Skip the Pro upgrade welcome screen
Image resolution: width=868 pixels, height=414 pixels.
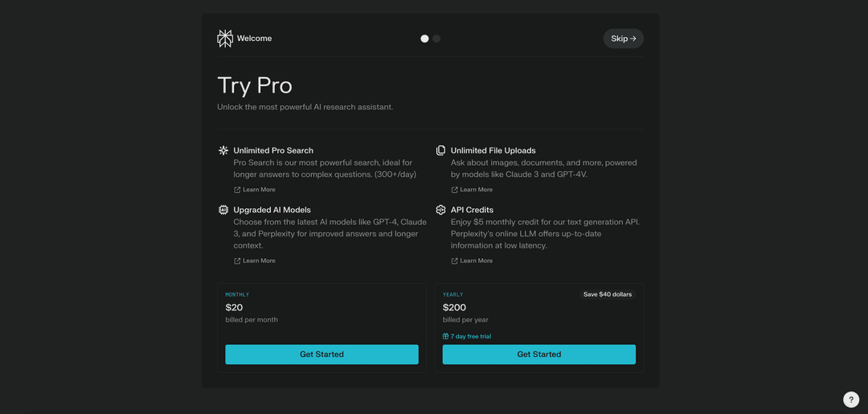(623, 39)
